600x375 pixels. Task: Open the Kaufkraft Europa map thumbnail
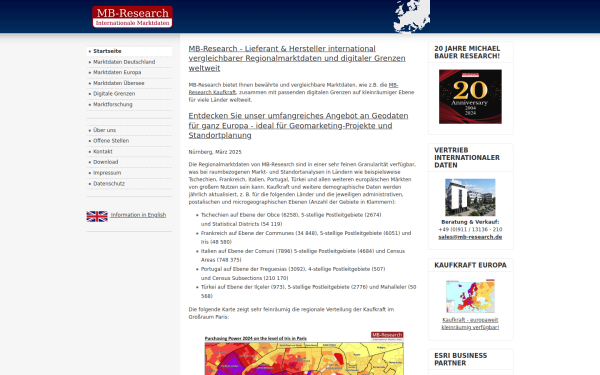click(x=470, y=296)
